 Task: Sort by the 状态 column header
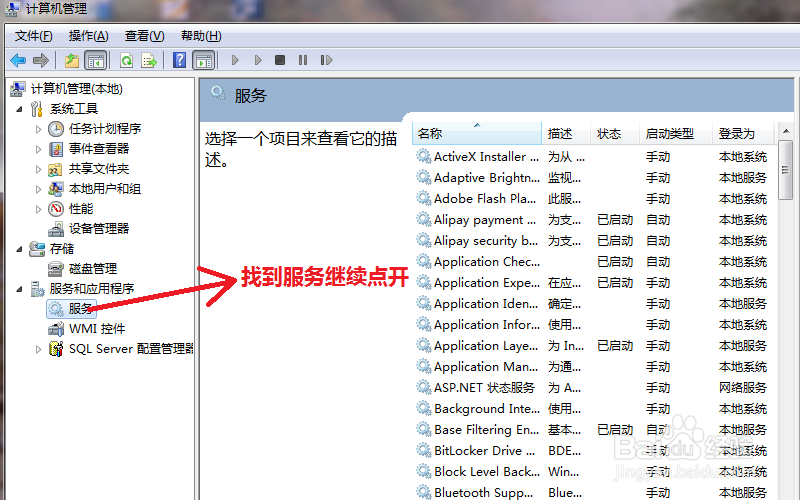click(615, 134)
